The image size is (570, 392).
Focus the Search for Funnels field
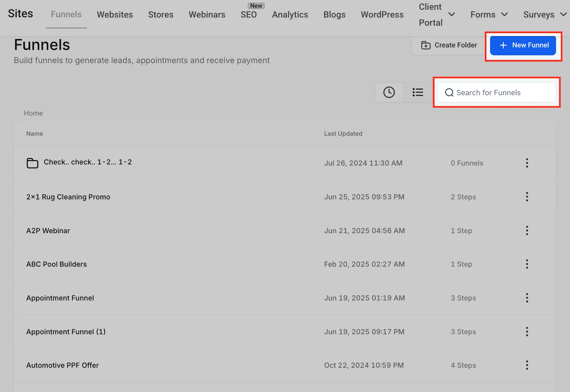[497, 93]
